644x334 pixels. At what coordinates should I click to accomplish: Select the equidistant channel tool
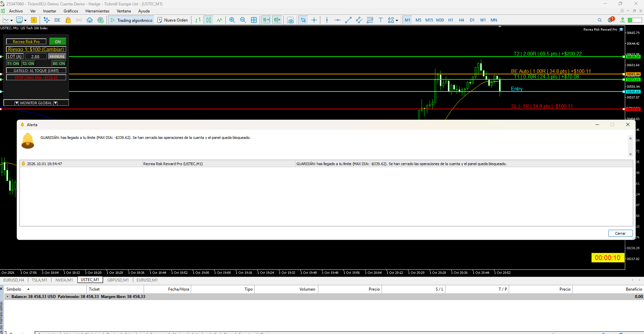click(359, 20)
